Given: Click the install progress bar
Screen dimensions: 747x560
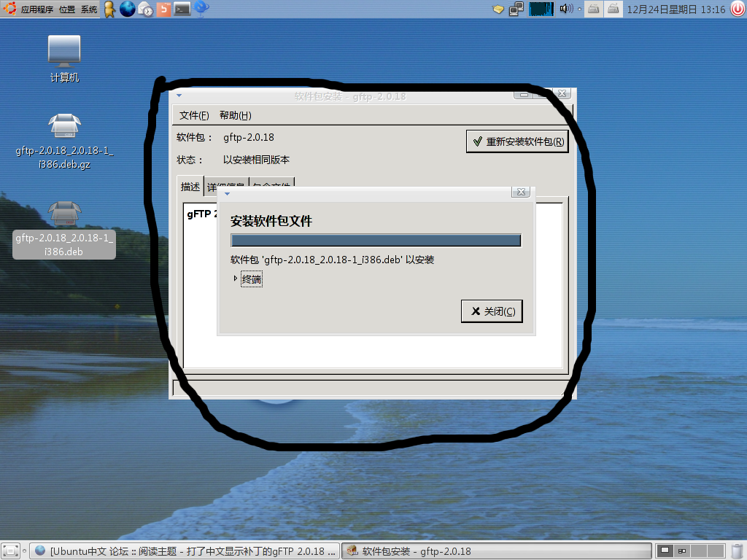Looking at the screenshot, I should [x=376, y=241].
